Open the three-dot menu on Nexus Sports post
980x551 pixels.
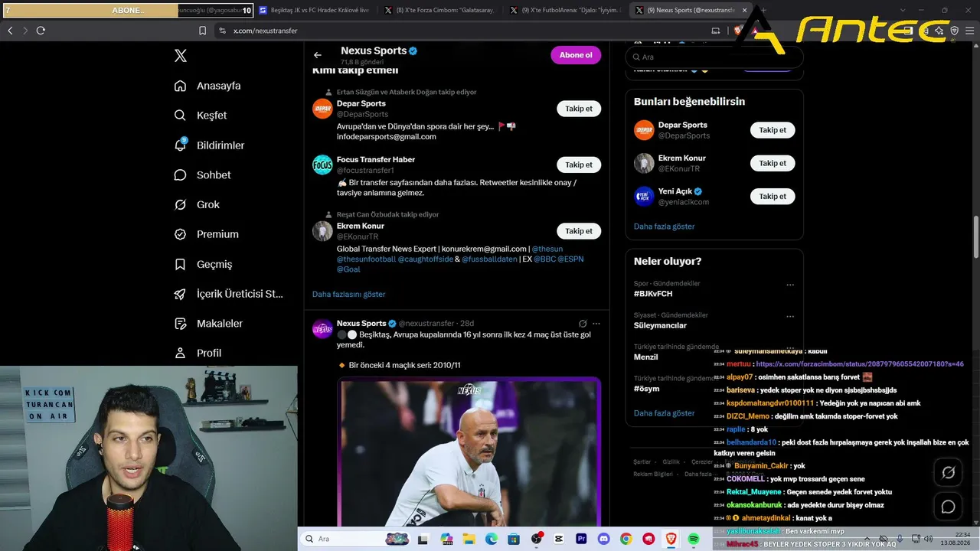click(x=596, y=324)
